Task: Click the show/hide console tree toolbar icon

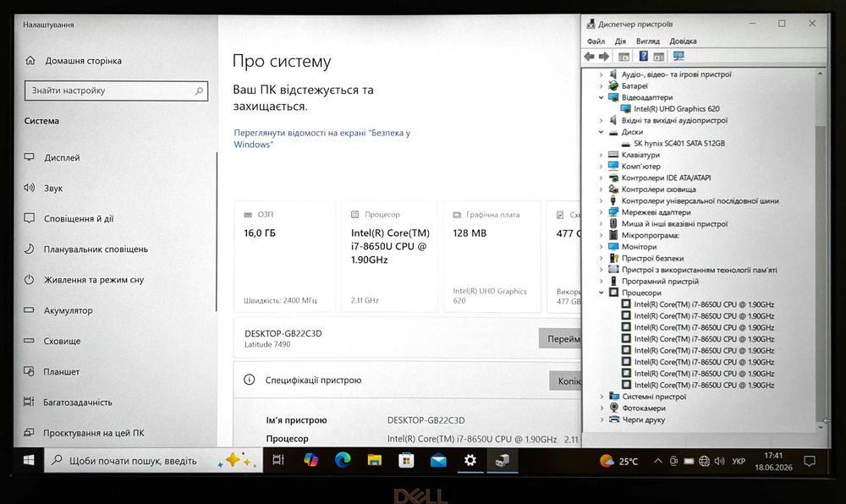Action: point(624,57)
